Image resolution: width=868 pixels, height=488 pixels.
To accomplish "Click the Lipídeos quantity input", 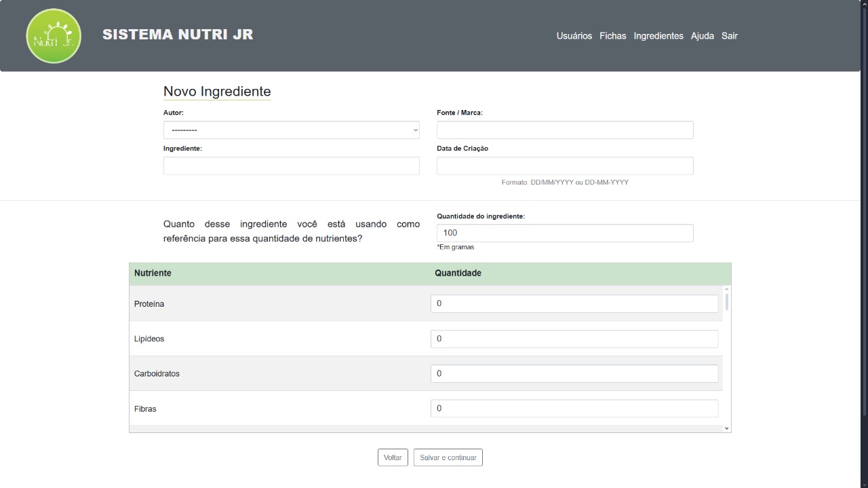I will click(574, 339).
